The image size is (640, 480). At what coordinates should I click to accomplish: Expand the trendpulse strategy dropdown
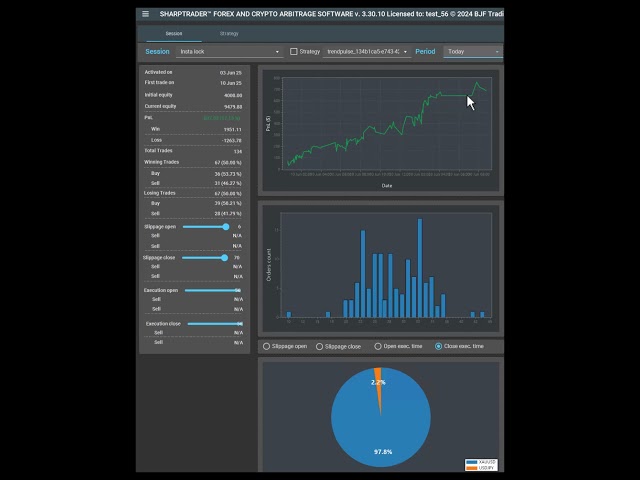[367, 52]
